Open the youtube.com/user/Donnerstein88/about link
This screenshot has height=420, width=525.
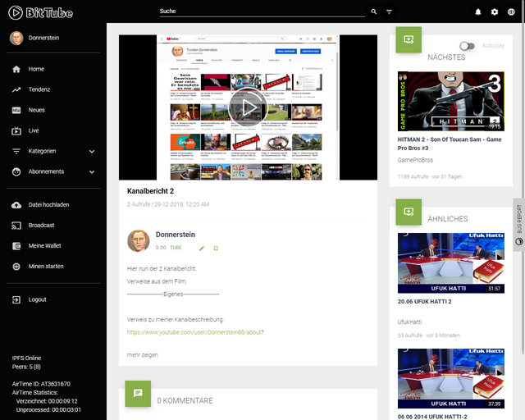pyautogui.click(x=195, y=332)
